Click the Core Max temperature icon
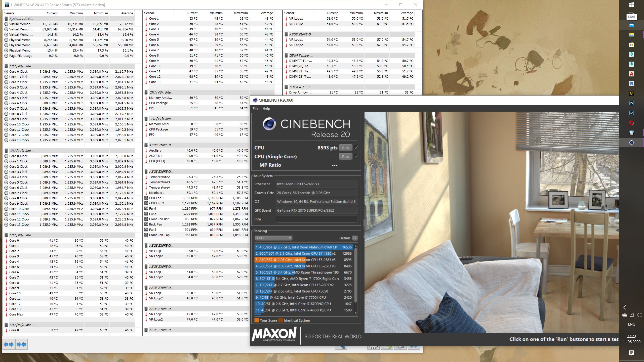 point(6,314)
